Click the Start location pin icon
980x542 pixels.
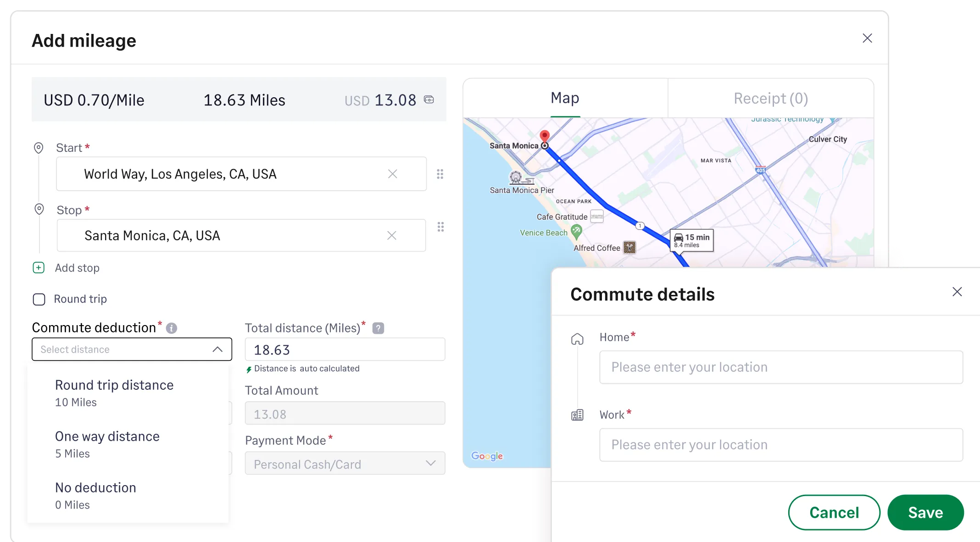[39, 148]
